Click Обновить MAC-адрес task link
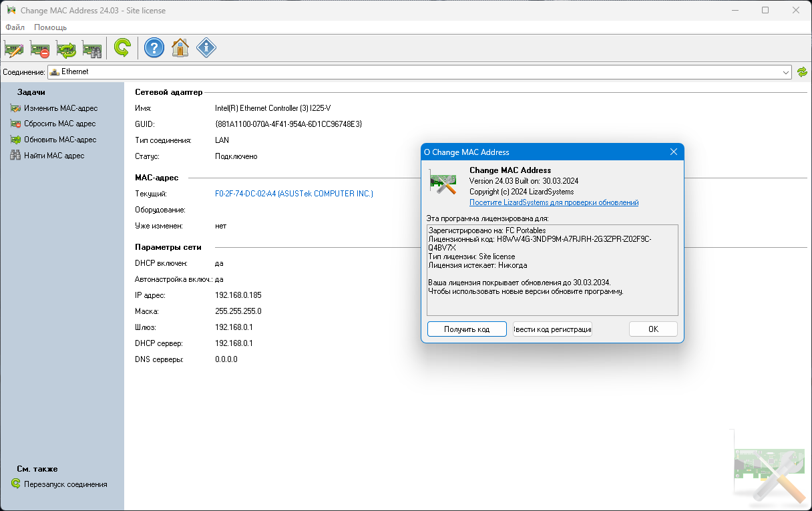Viewport: 812px width, 511px height. 60,140
